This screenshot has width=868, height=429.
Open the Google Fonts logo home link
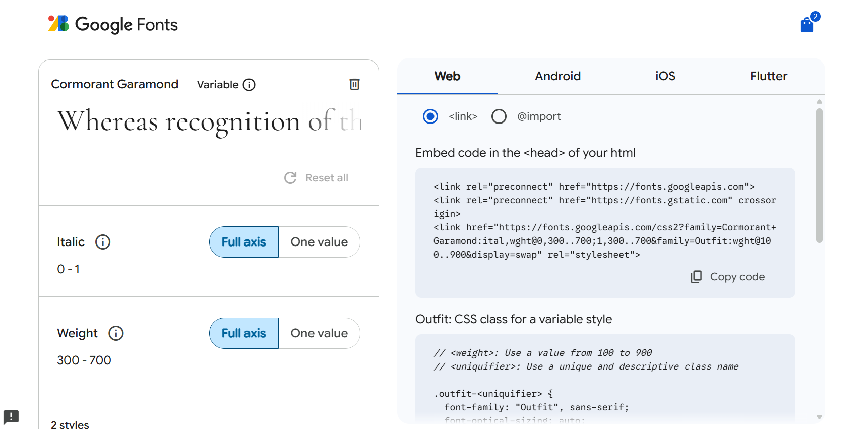click(x=113, y=24)
